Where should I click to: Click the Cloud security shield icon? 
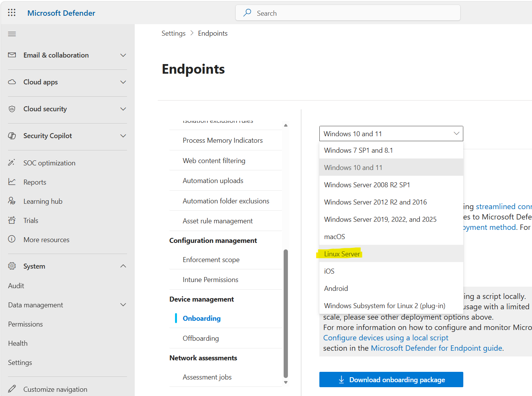coord(12,109)
